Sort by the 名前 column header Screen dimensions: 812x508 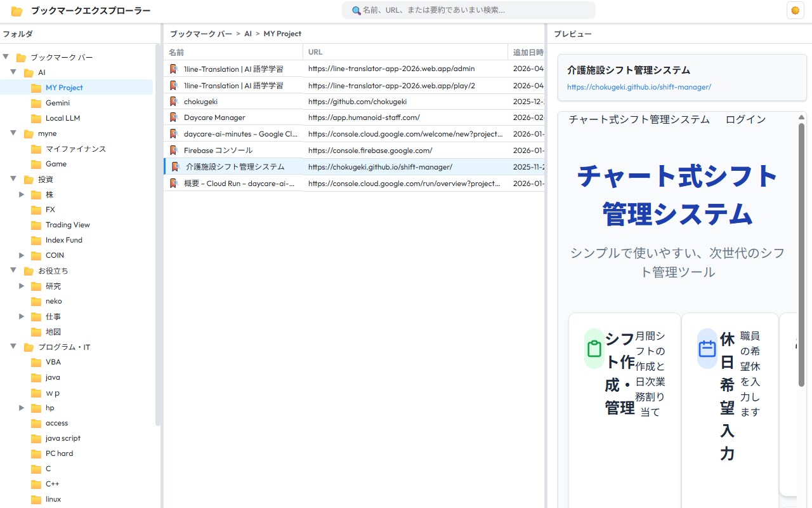(233, 52)
